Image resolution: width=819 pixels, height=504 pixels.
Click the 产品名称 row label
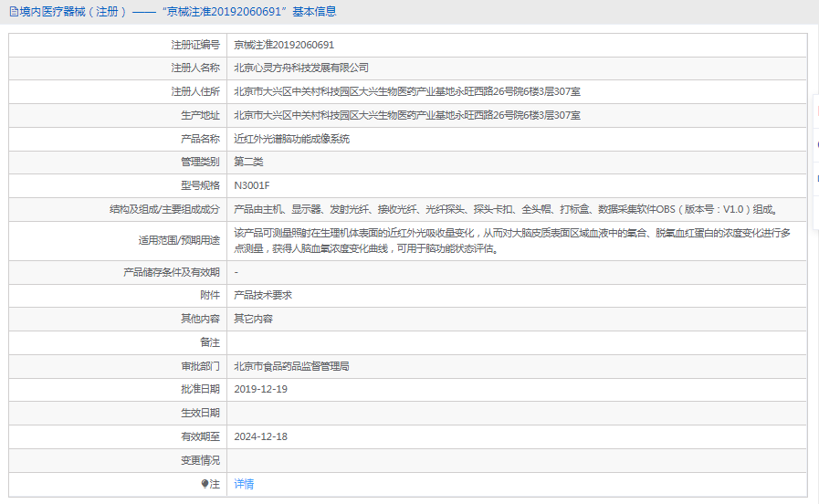(200, 139)
